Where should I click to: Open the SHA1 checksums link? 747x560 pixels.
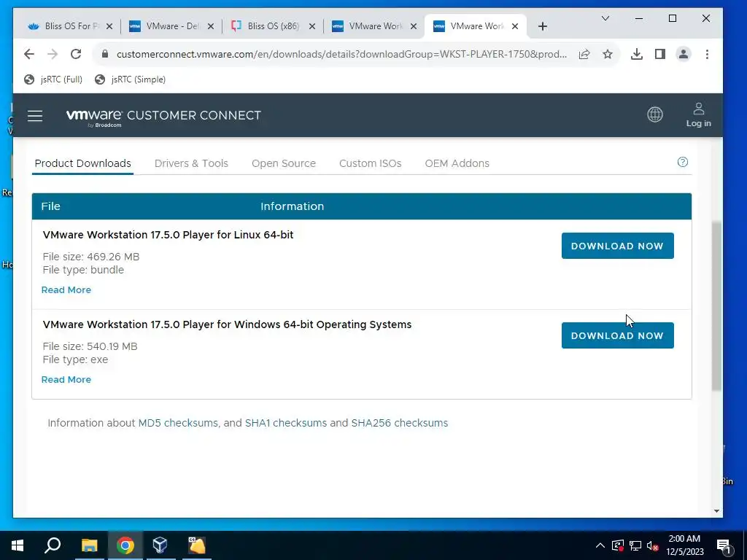[x=286, y=423]
